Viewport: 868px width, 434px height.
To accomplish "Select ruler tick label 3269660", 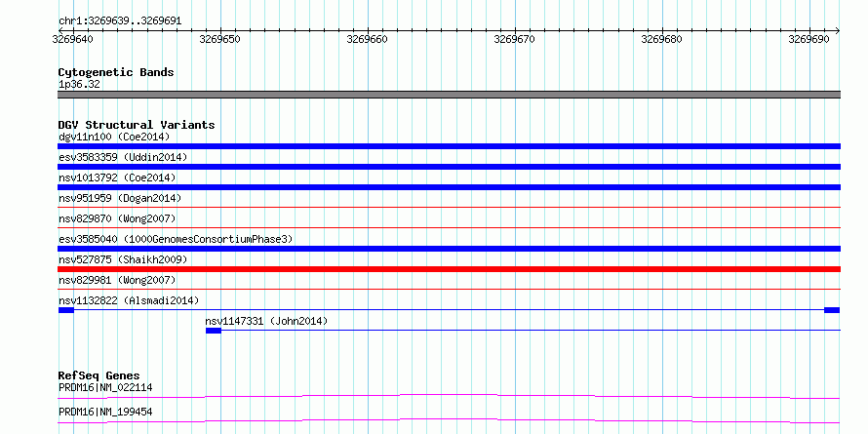I will pos(367,39).
